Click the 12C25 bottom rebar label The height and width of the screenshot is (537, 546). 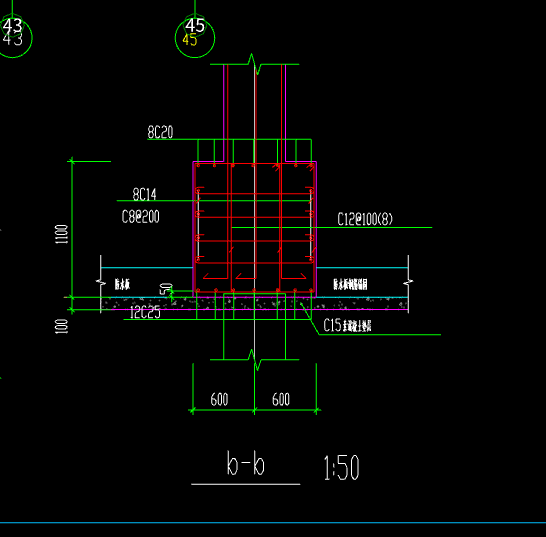(x=145, y=312)
